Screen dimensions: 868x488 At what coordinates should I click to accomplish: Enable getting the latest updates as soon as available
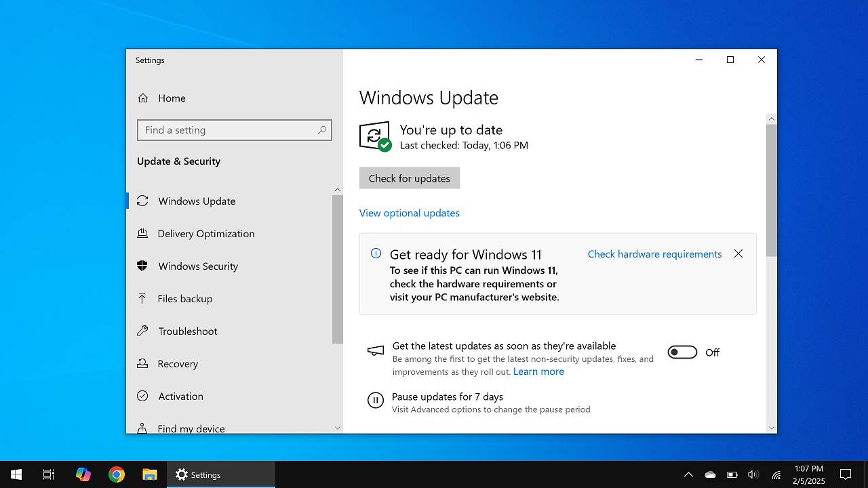pyautogui.click(x=682, y=352)
